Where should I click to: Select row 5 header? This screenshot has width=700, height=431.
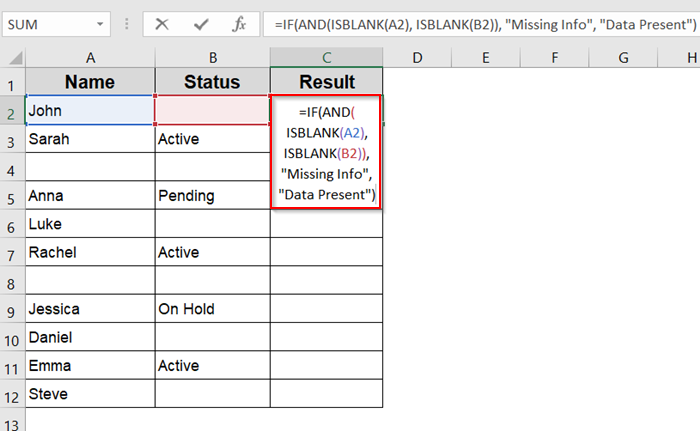(12, 196)
